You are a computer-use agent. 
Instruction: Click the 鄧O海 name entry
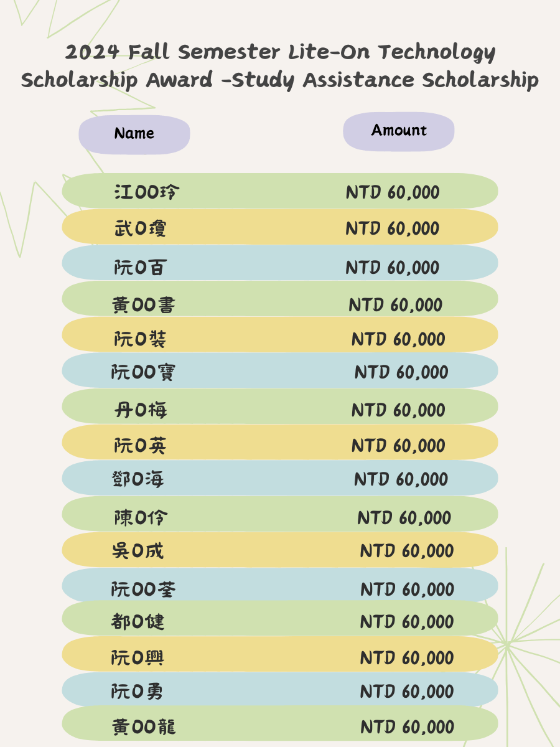tap(138, 479)
